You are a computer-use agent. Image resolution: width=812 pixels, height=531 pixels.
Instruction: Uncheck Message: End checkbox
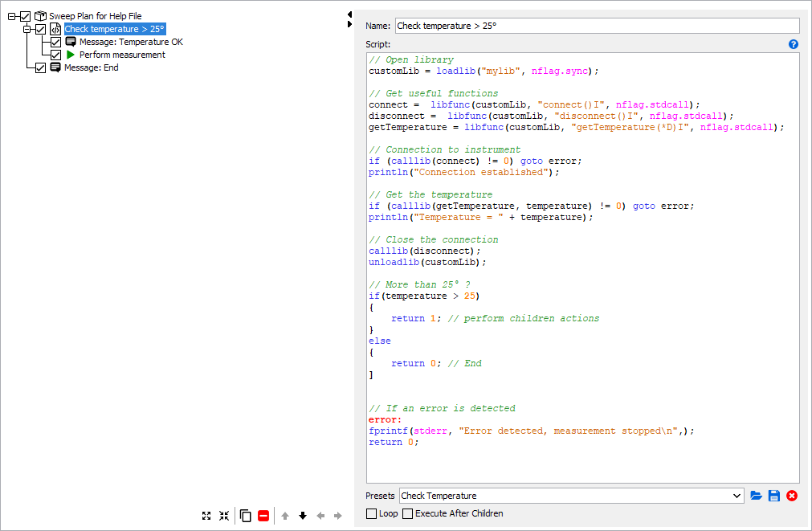pos(40,67)
